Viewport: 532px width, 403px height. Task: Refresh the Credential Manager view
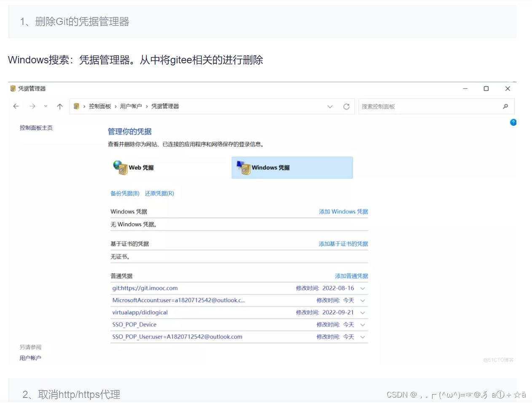coord(347,106)
